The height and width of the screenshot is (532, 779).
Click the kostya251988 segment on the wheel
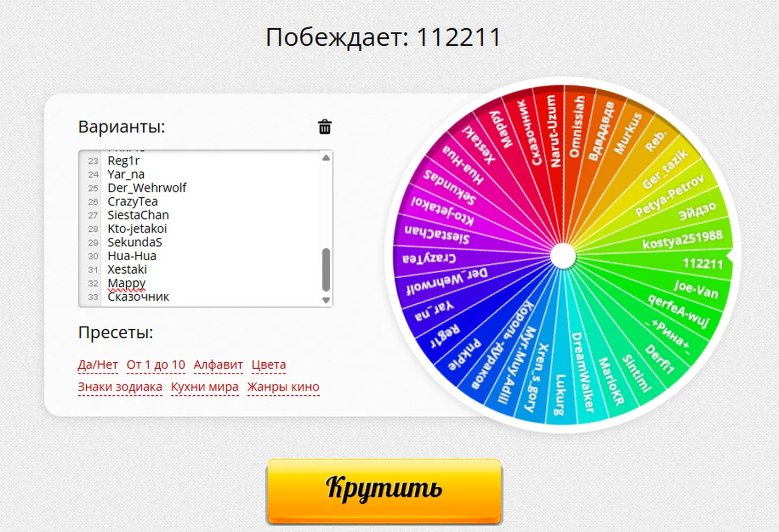682,239
